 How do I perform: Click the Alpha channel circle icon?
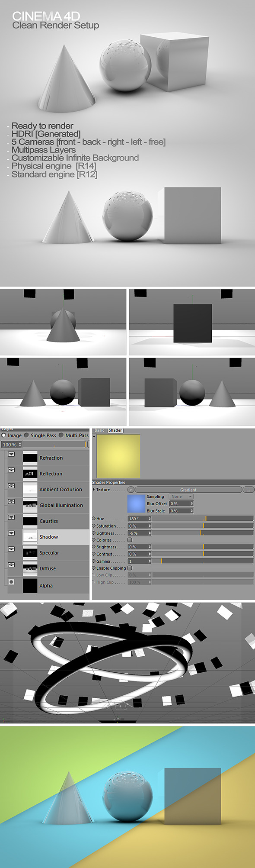(11, 582)
